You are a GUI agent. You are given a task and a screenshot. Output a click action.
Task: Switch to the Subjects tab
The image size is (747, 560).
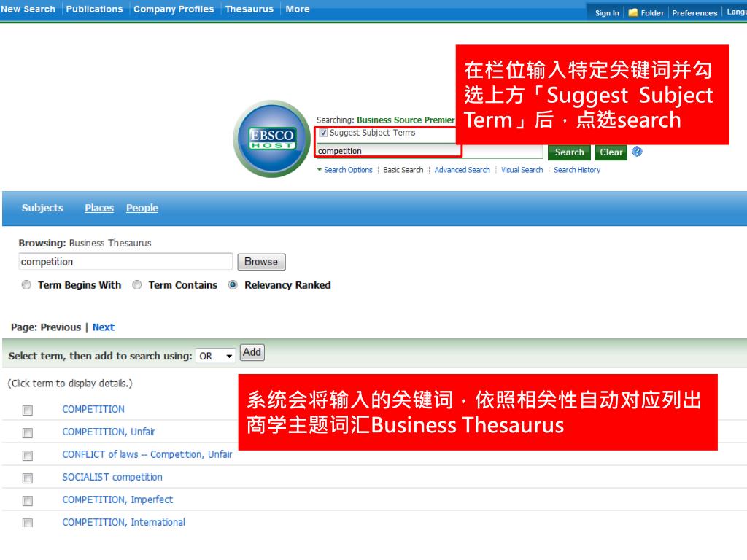(x=42, y=208)
